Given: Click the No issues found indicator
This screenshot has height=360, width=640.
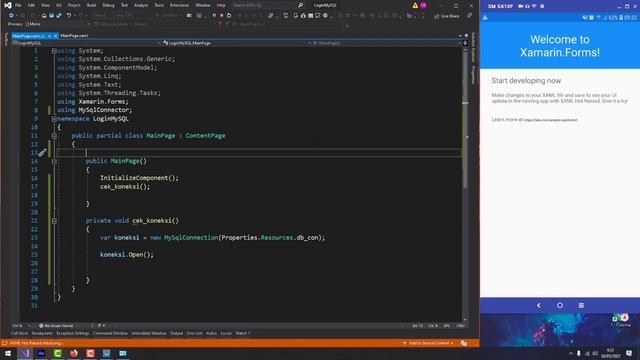Looking at the screenshot, I should pos(56,326).
